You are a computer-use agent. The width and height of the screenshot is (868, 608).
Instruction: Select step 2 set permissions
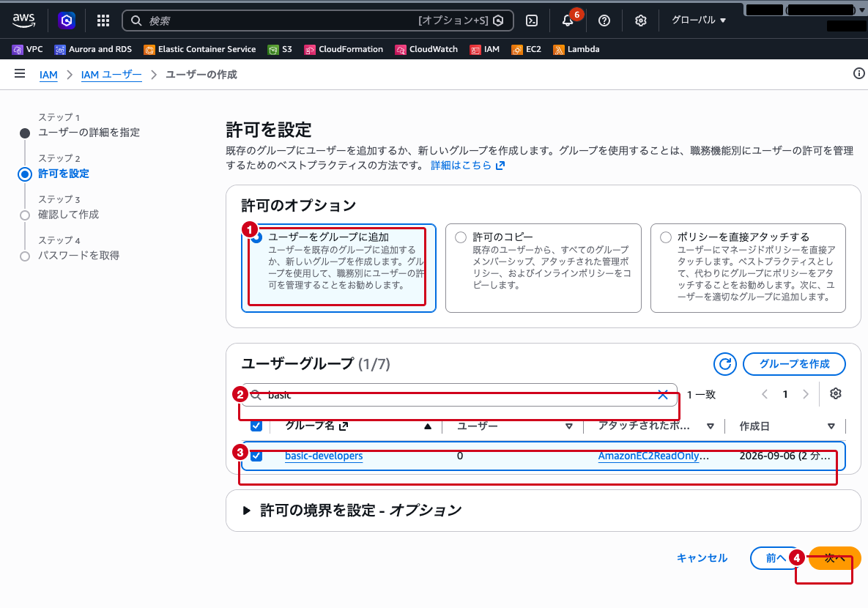pos(63,174)
